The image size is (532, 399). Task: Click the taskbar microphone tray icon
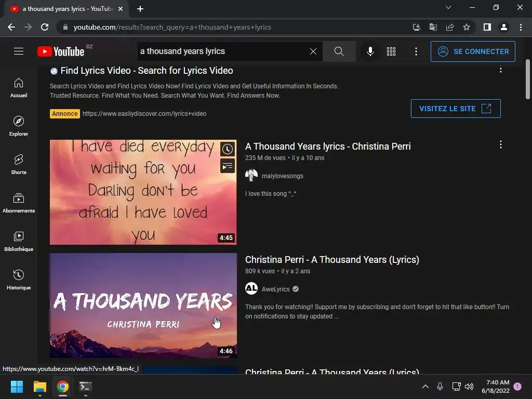point(440,387)
